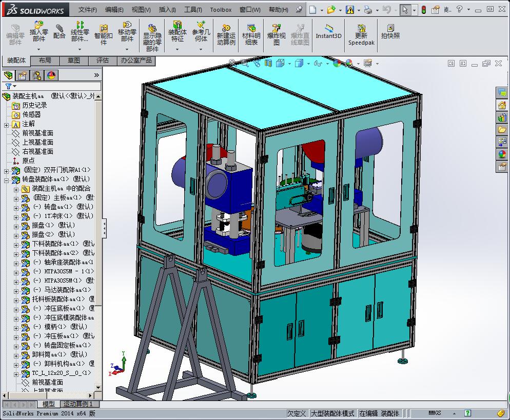This screenshot has height=420, width=510.
Task: Select the 前视基准面 under 注解
Action: pos(38,133)
